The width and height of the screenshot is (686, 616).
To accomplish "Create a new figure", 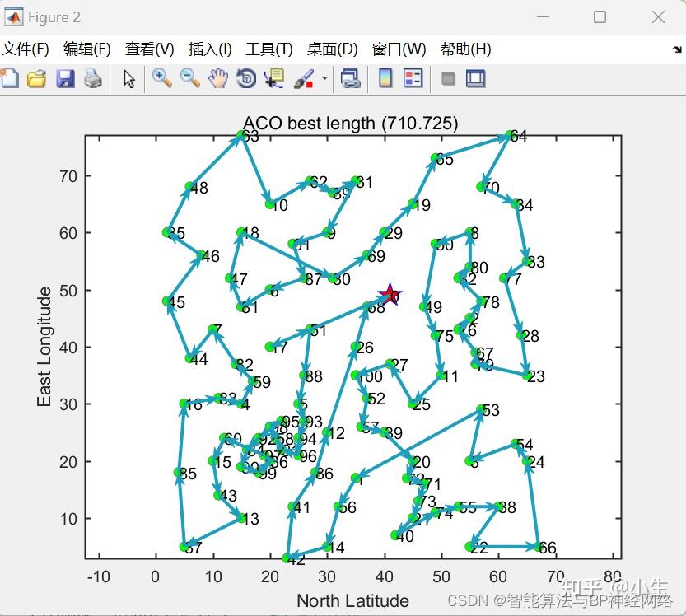I will (11, 79).
